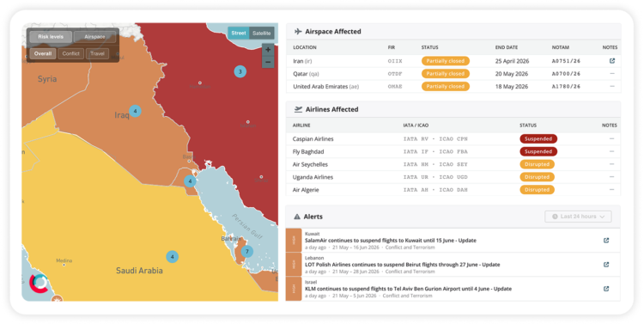The width and height of the screenshot is (644, 324).
Task: Click the orange severity tag on the Lebanon alert
Action: pyautogui.click(x=294, y=265)
